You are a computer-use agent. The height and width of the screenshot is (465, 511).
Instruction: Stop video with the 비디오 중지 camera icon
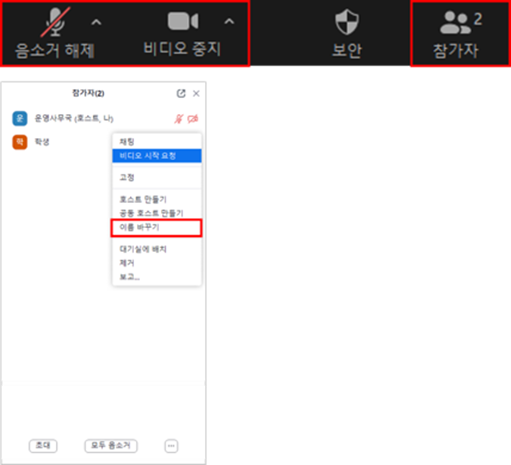[x=183, y=21]
